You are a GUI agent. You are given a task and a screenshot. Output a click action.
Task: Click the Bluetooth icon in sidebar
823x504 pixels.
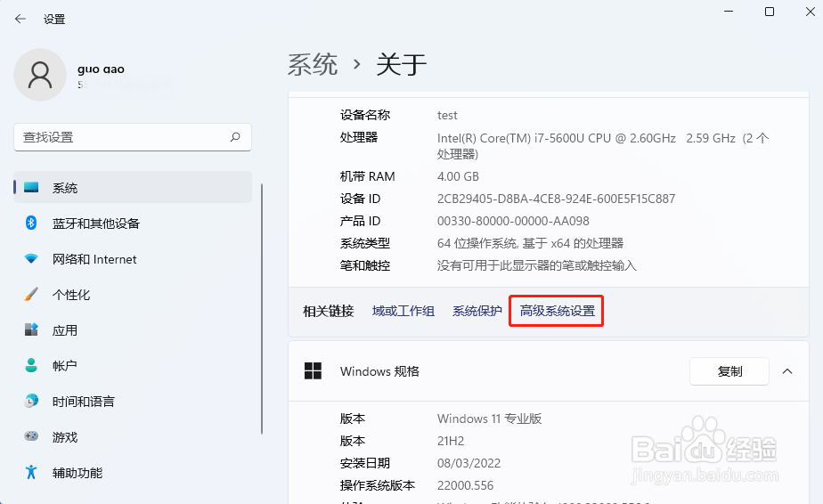pos(31,224)
